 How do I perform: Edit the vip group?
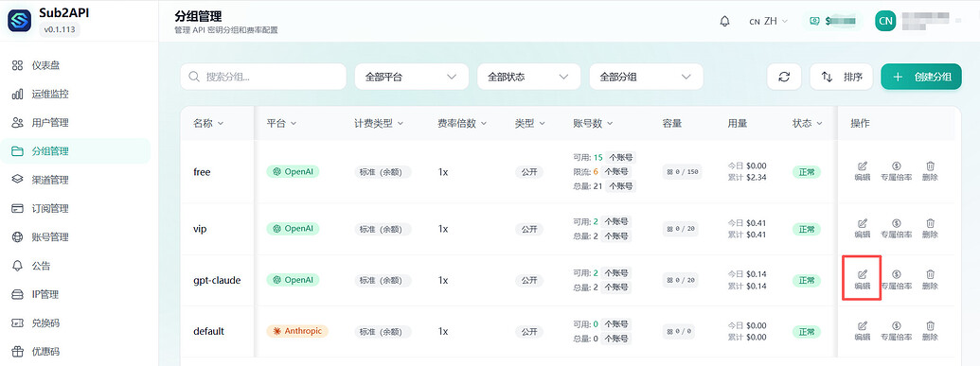pos(863,229)
